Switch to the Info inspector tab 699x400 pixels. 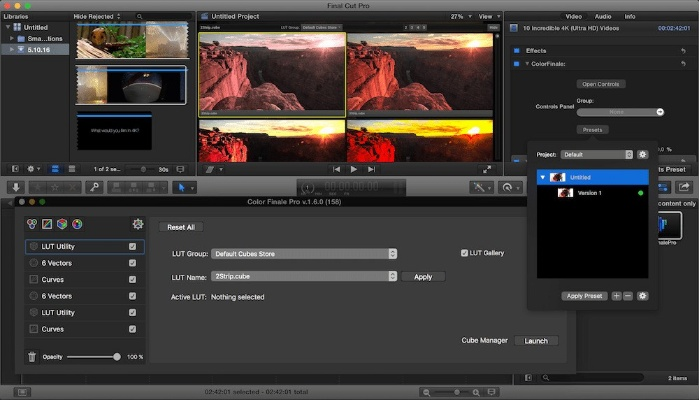click(630, 16)
